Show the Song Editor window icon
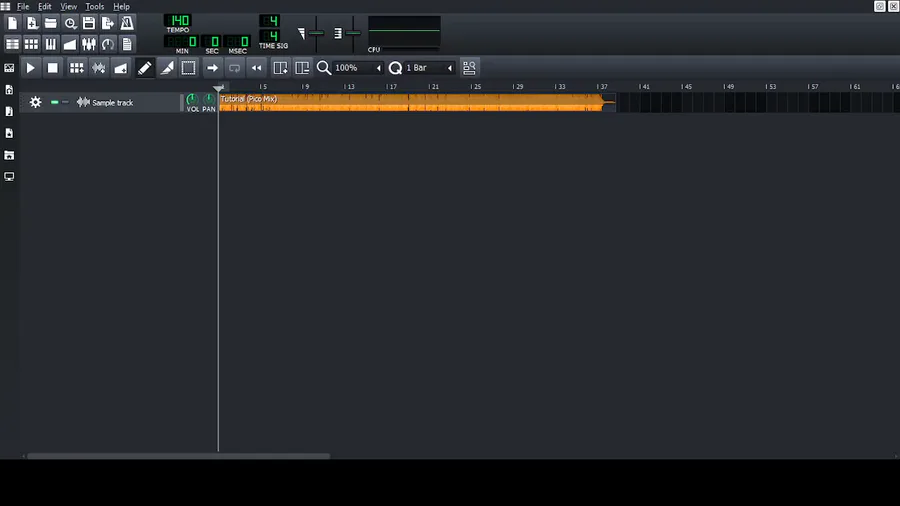Screen dimensions: 900x506 13,44
